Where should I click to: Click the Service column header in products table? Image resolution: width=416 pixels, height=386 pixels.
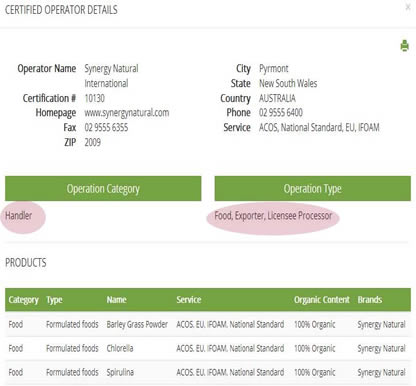(x=189, y=300)
